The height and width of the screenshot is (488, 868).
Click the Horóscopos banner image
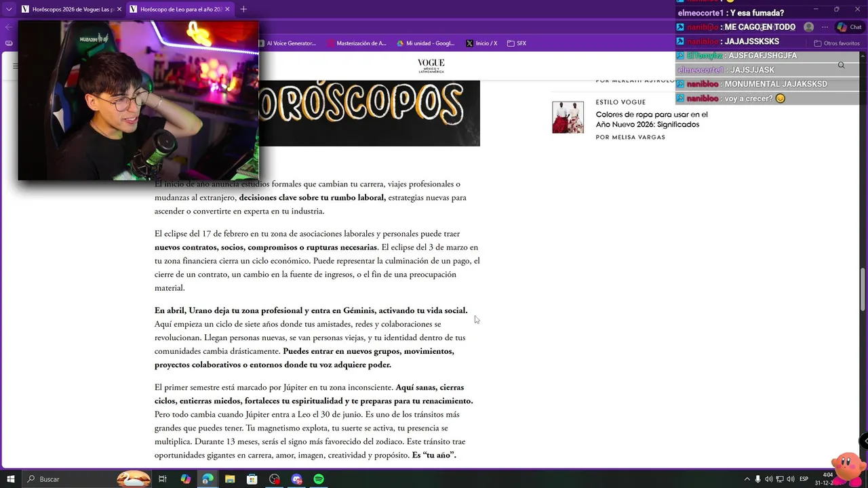370,113
